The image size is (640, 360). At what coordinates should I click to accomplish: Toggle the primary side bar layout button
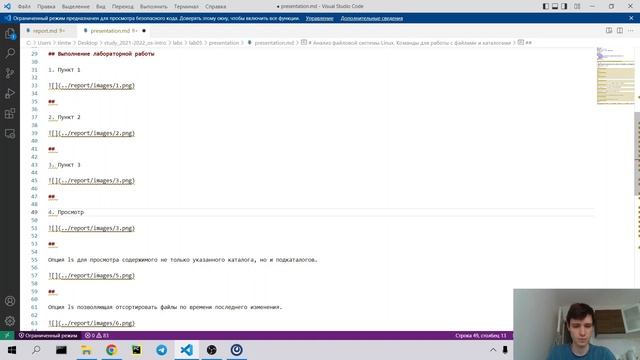tap(546, 6)
